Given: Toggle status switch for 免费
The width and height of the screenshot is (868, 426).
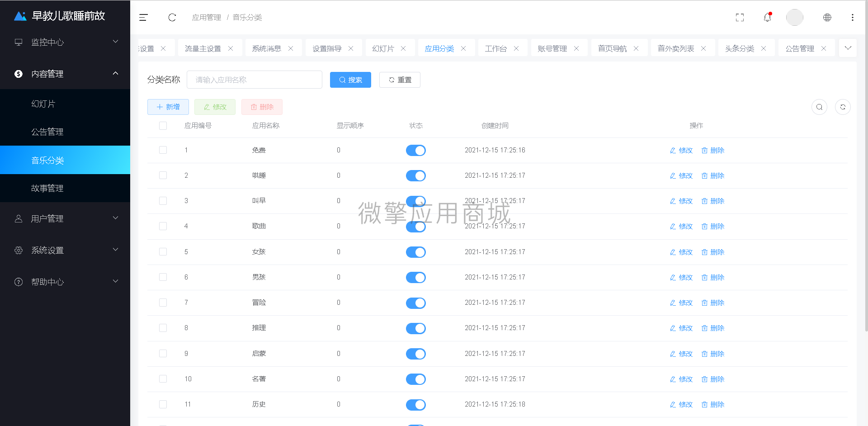Looking at the screenshot, I should click(416, 151).
